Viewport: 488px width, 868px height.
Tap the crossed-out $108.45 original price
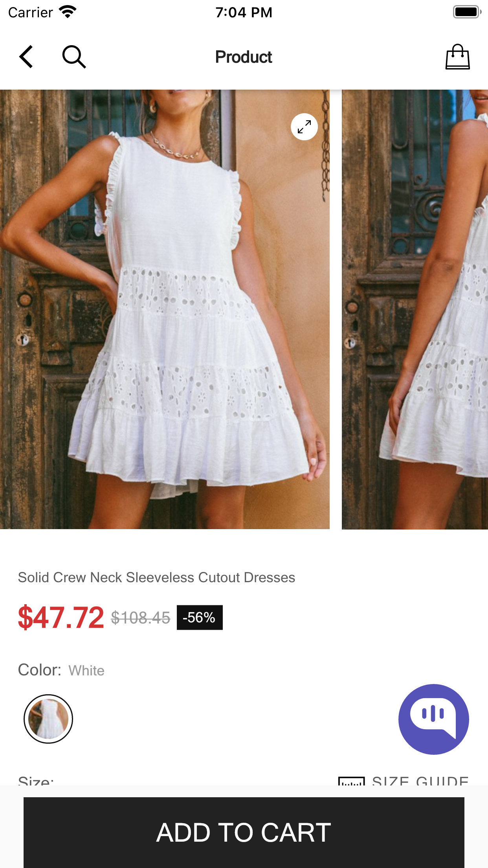tap(140, 618)
